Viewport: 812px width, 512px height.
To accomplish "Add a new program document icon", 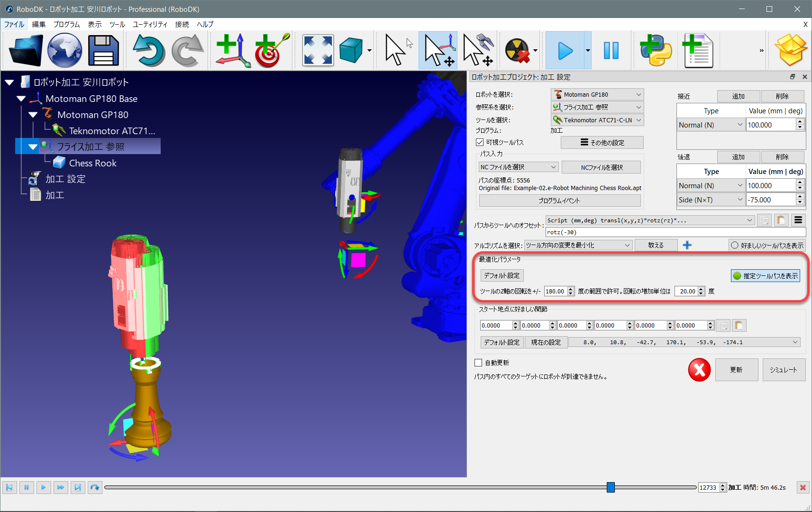I will pos(697,50).
